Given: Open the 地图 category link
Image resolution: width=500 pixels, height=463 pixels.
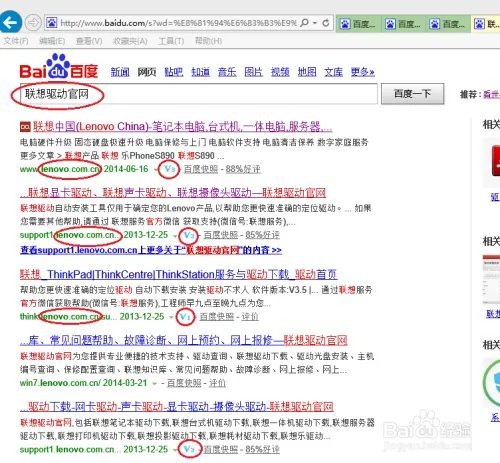Looking at the screenshot, I should [307, 72].
